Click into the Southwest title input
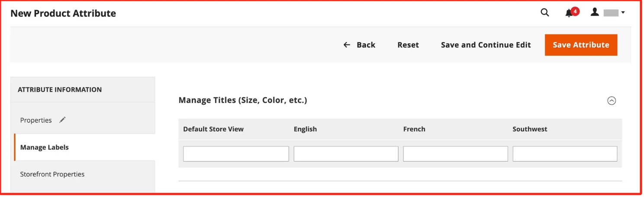 (565, 154)
